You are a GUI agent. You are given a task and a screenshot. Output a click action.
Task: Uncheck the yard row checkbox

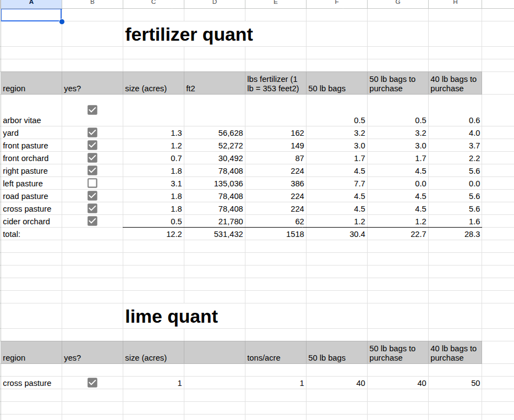pos(92,132)
